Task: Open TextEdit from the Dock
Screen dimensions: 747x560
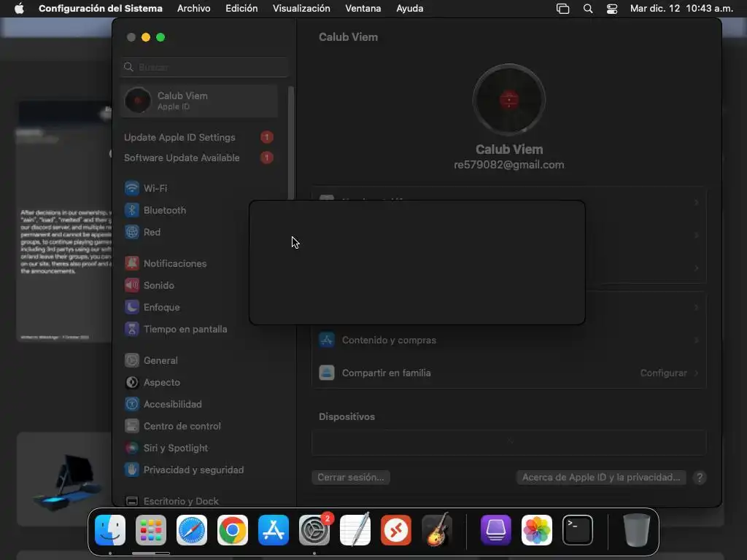Action: point(355,530)
